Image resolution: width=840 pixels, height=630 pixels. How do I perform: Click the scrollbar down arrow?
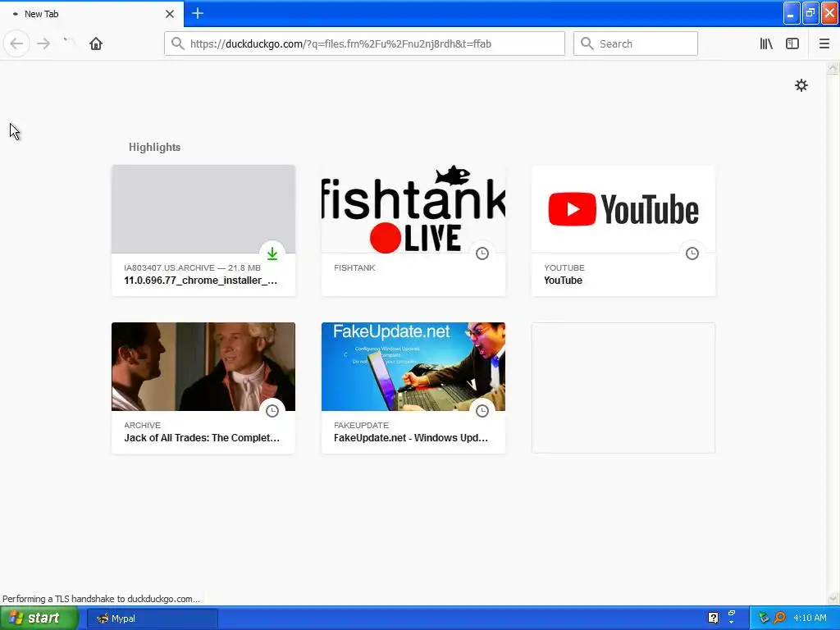click(833, 598)
